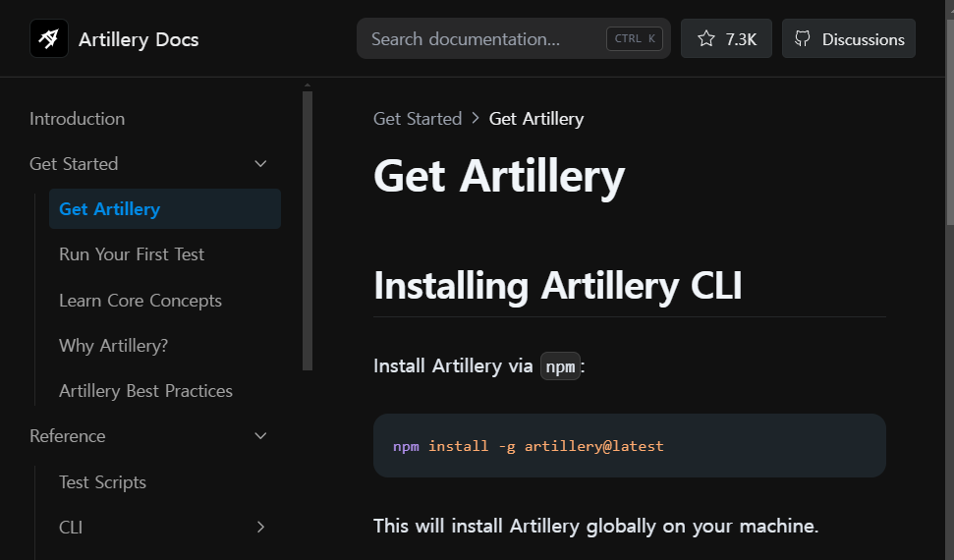Open Get Started sidebar section
954x560 pixels.
pyautogui.click(x=74, y=164)
